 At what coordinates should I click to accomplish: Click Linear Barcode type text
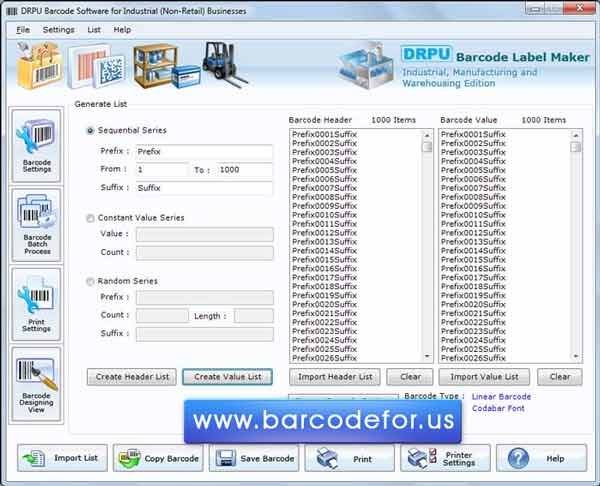coord(501,397)
